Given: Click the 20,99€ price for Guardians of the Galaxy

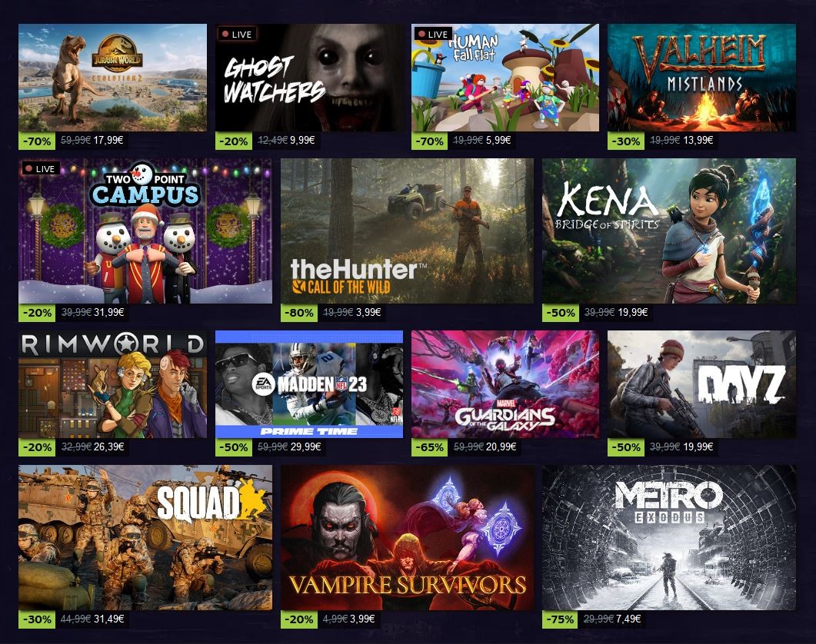Looking at the screenshot, I should (x=501, y=446).
